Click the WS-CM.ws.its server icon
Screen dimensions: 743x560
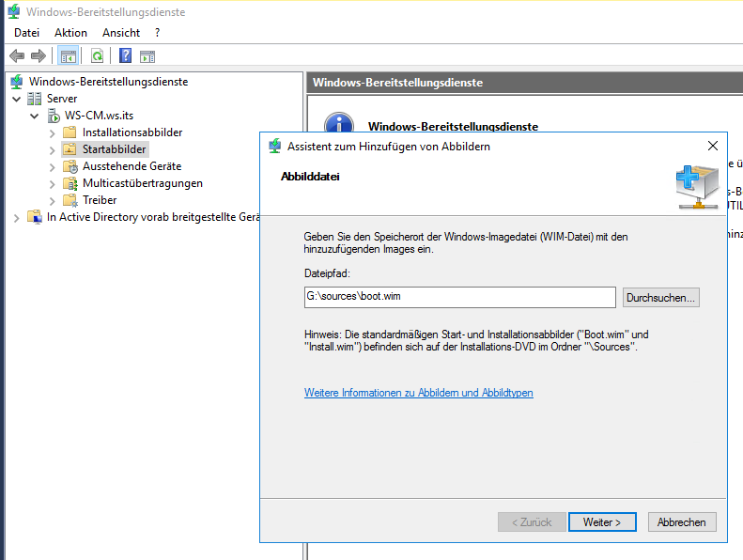pos(54,116)
